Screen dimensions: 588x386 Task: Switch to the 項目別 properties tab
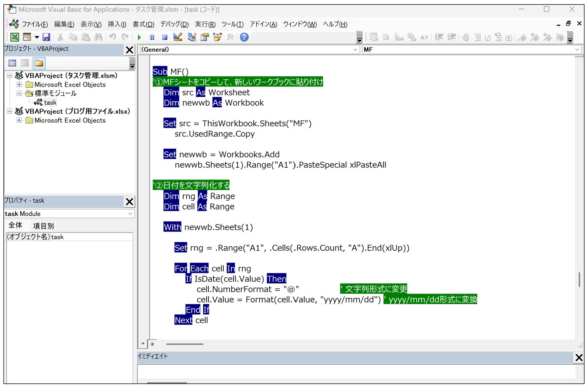43,226
